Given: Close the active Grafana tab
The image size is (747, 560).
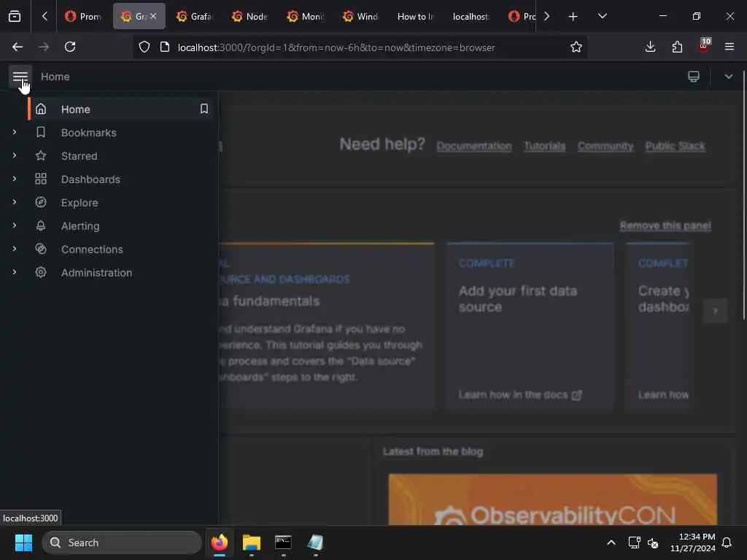Looking at the screenshot, I should [x=153, y=16].
